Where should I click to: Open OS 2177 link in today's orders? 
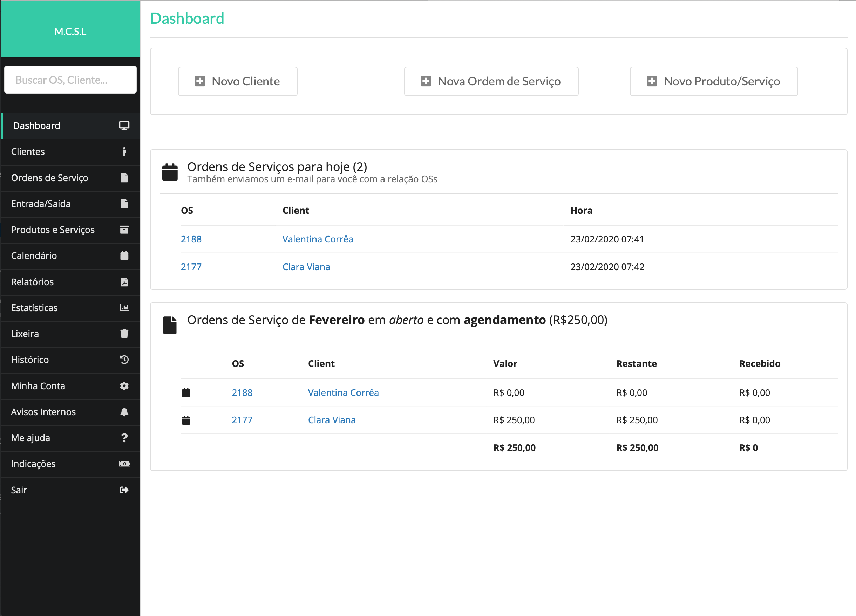pyautogui.click(x=191, y=267)
